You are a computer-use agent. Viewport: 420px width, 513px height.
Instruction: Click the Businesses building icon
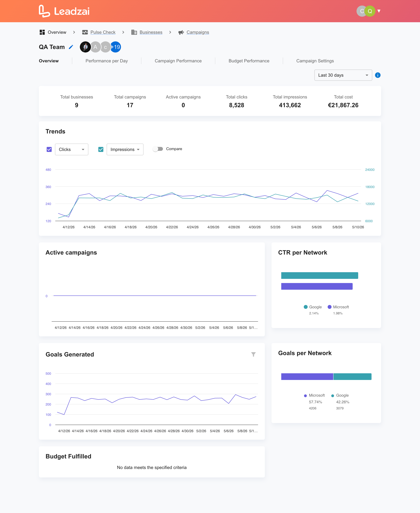[x=134, y=32]
